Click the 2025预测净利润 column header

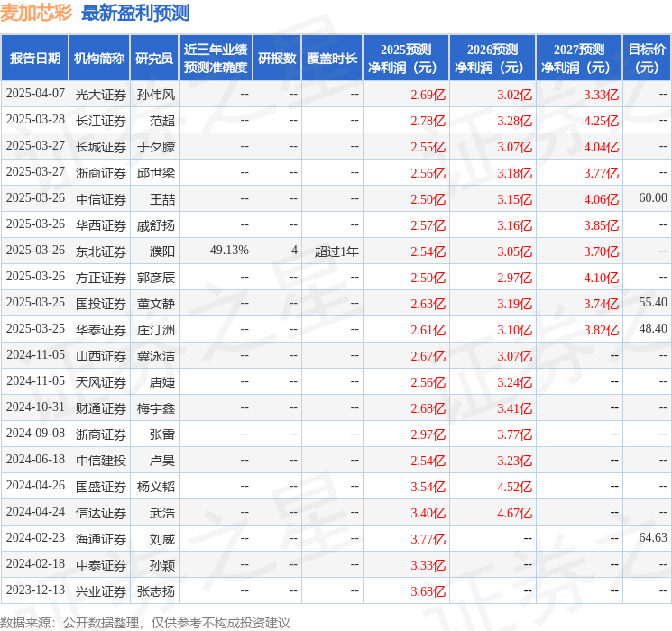(x=406, y=59)
